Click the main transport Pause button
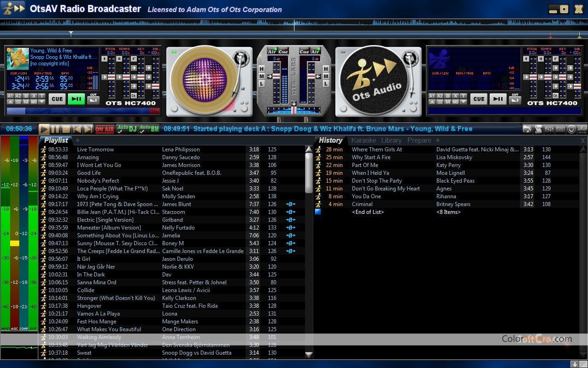The image size is (588, 368). pos(55,129)
